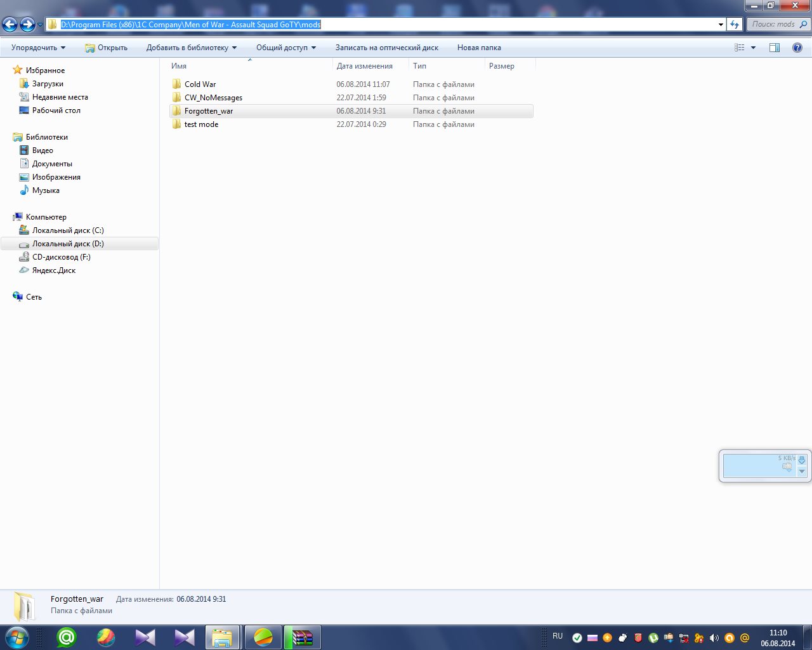Sort by the 'Размер' column header
The height and width of the screenshot is (650, 812).
pos(510,66)
